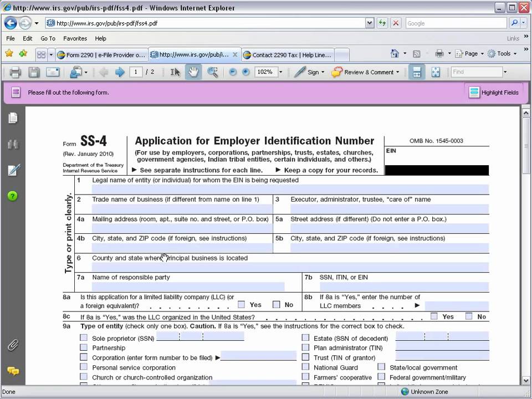This screenshot has height=399, width=532.
Task: Open the Edit menu
Action: point(28,38)
